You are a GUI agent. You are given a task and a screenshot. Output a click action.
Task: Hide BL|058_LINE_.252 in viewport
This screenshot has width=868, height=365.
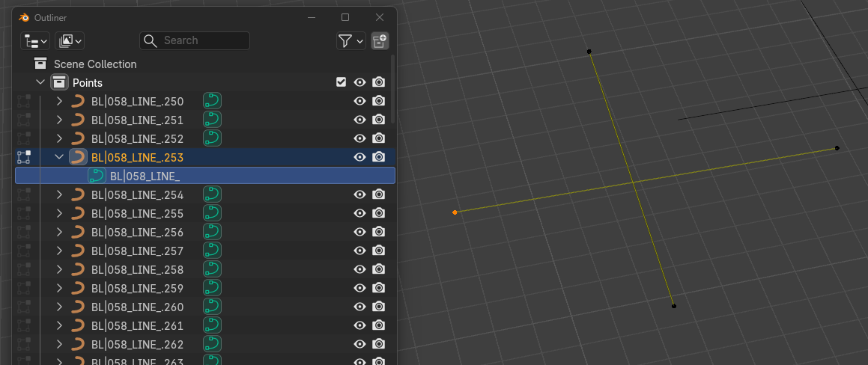[359, 138]
